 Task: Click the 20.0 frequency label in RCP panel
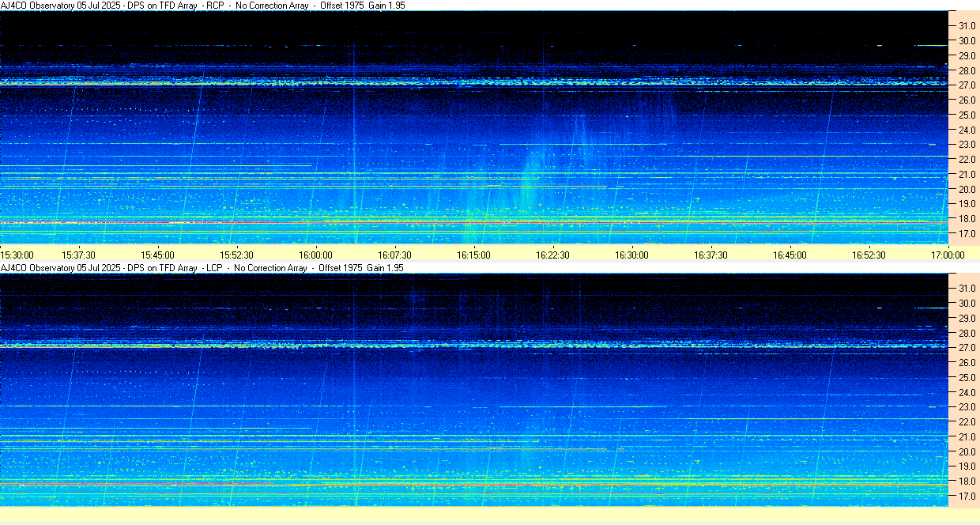coord(967,190)
